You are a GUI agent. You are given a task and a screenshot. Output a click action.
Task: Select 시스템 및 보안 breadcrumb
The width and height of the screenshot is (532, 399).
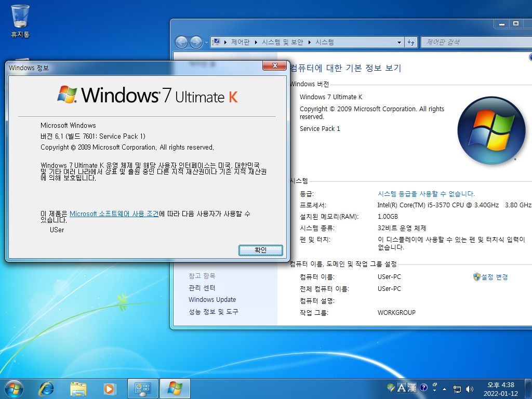282,42
